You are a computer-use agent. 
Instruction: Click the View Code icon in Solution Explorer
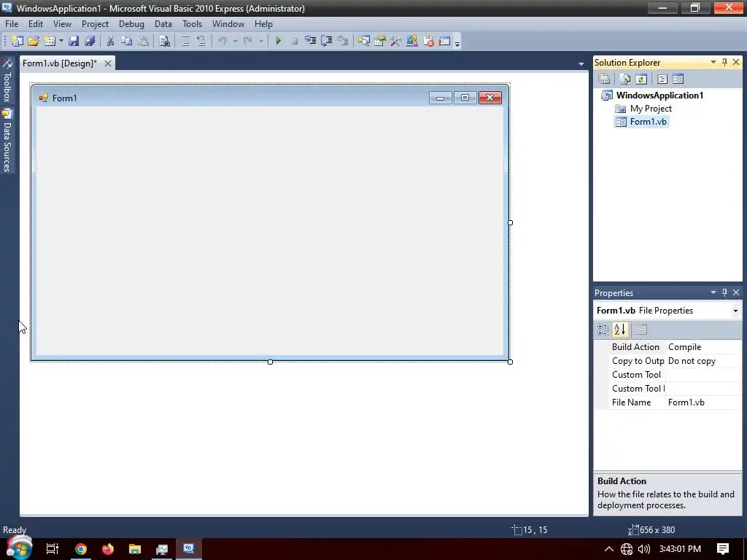[662, 79]
